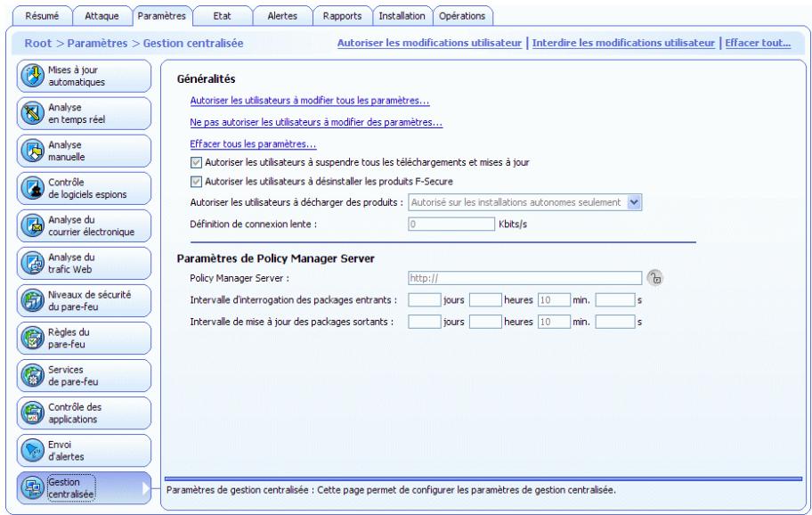Click the jours field for packages sortants
812x515 pixels.
(425, 322)
